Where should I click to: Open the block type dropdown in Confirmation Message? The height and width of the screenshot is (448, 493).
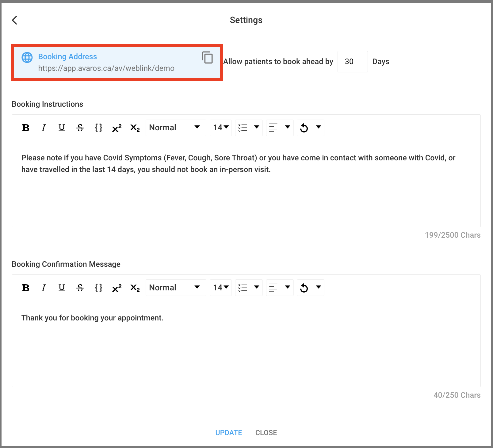click(176, 288)
